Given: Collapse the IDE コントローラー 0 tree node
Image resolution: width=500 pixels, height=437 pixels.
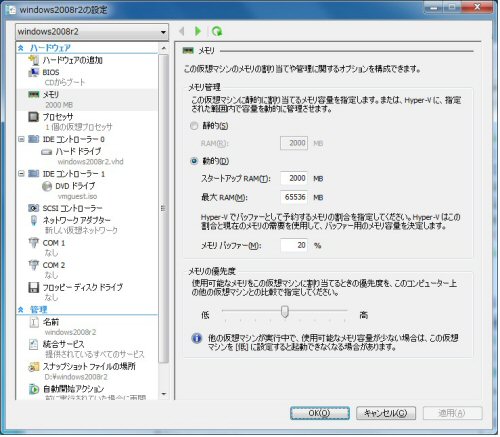Looking at the screenshot, I should coord(21,139).
